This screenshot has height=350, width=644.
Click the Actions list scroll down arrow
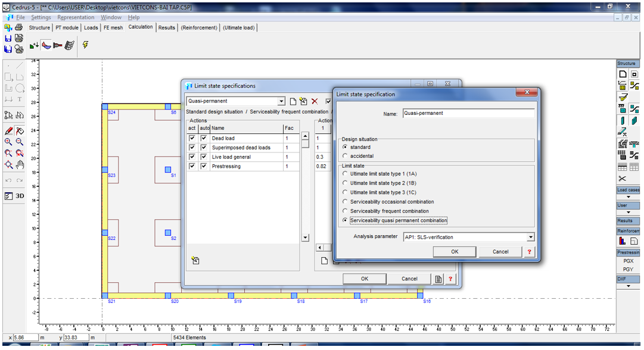[x=305, y=237]
